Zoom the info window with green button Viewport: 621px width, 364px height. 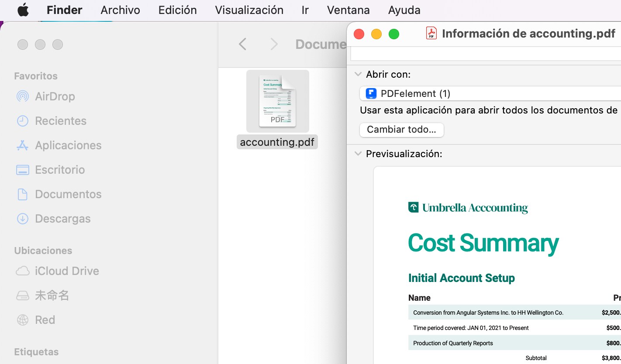tap(394, 34)
